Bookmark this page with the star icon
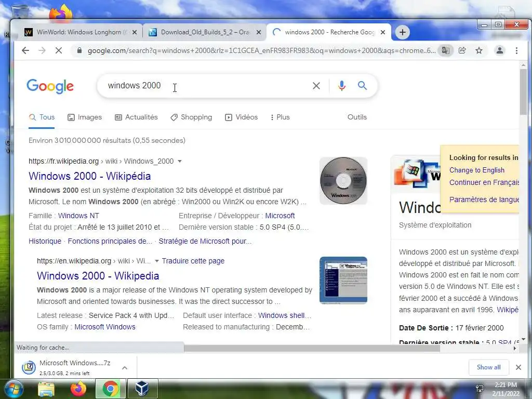The width and height of the screenshot is (532, 399). [x=478, y=50]
